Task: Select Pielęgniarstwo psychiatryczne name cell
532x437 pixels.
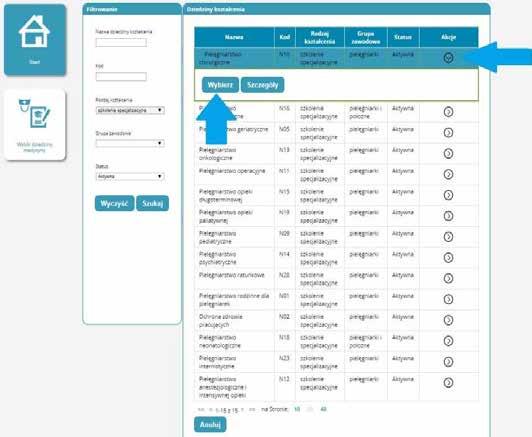Action: pyautogui.click(x=234, y=258)
